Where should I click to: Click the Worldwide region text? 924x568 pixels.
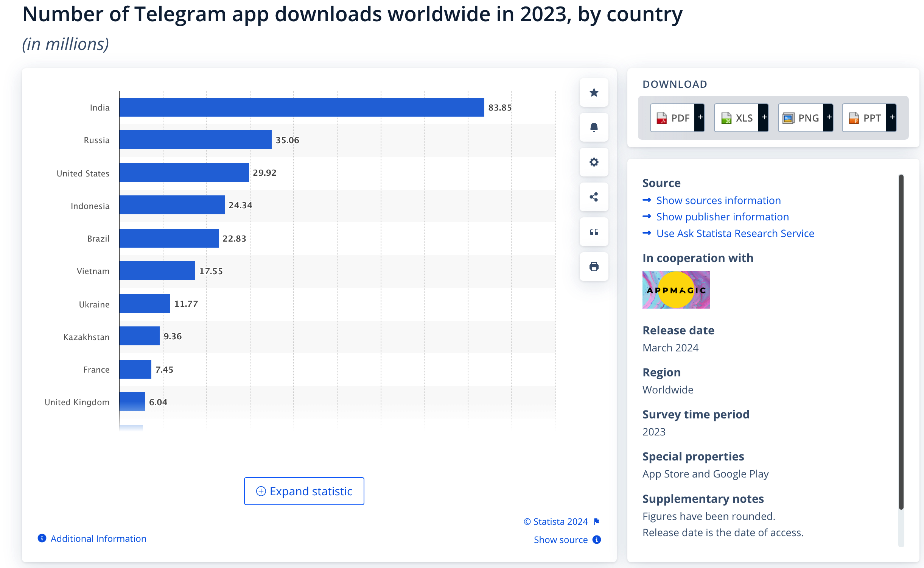668,390
